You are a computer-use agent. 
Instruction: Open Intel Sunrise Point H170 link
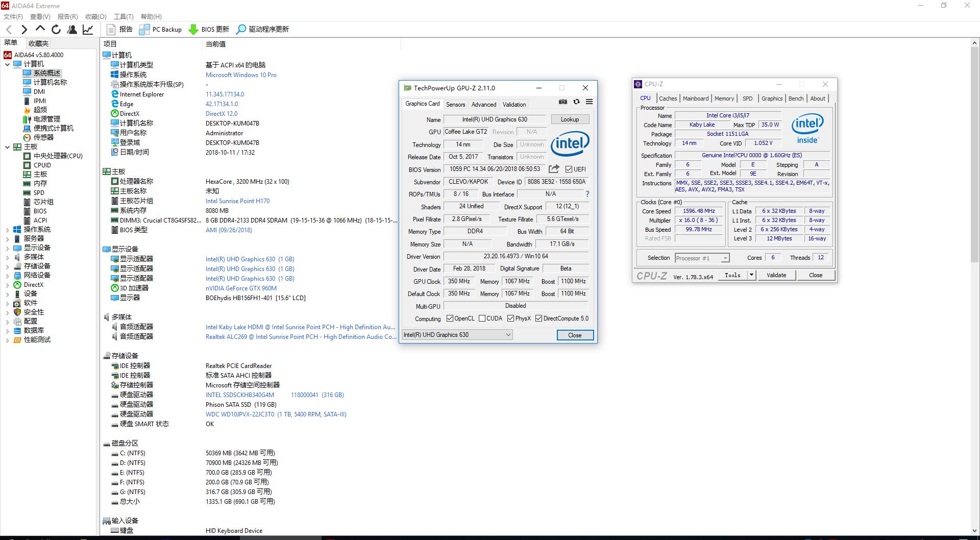pos(237,201)
